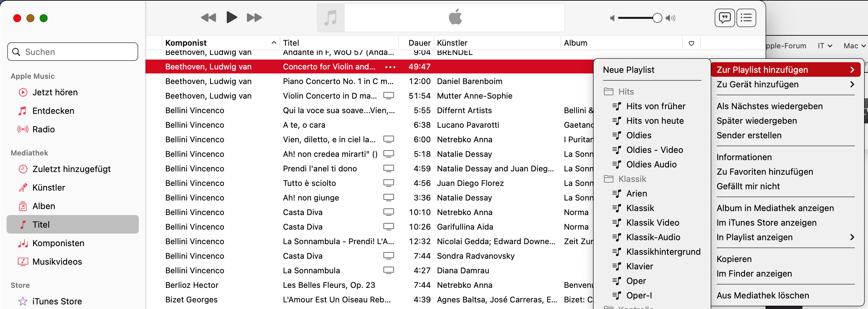Add track to favorites via context menu

pyautogui.click(x=765, y=172)
